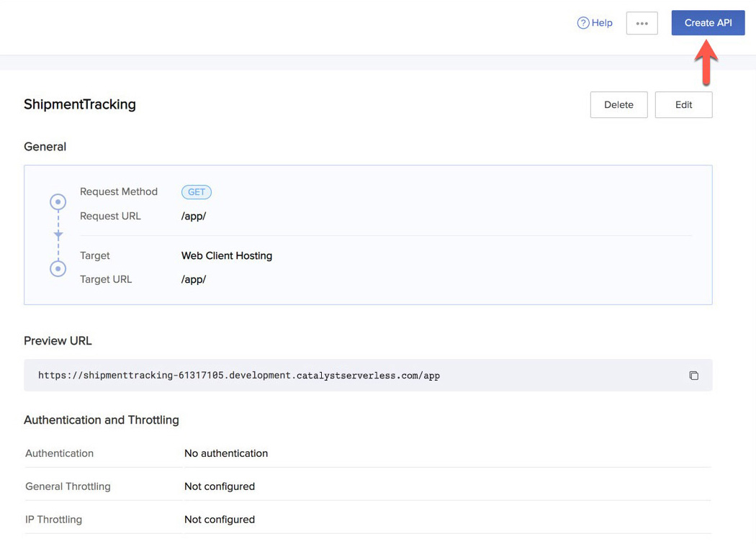
Task: Edit the ShipmentTracking API
Action: [683, 105]
